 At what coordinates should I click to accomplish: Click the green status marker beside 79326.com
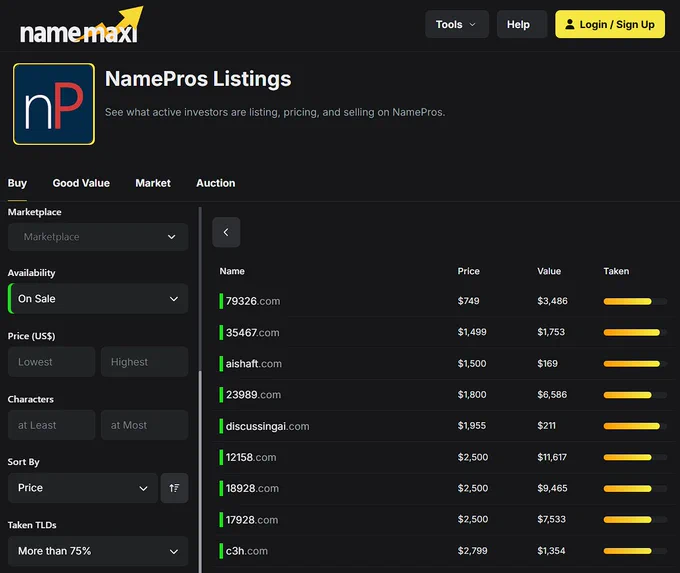(x=221, y=301)
